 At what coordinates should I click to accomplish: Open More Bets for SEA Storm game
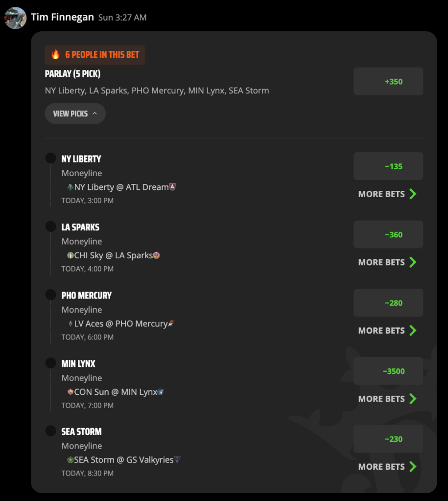[x=387, y=467]
